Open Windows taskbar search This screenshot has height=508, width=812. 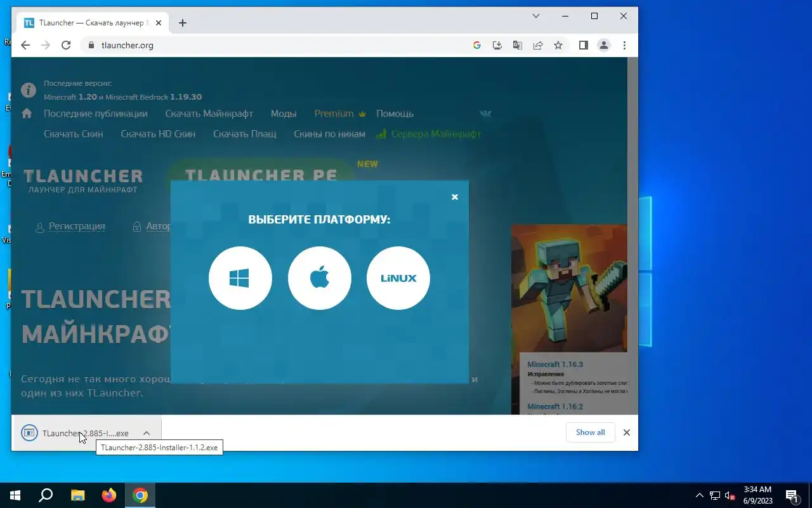tap(46, 495)
